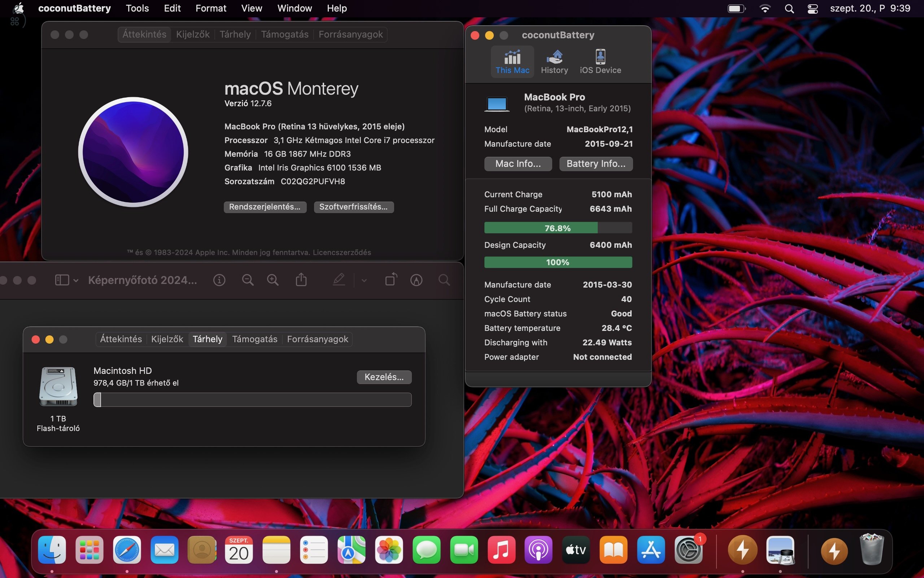Select Támogatás tab in top About window
Image resolution: width=924 pixels, height=578 pixels.
coord(285,34)
